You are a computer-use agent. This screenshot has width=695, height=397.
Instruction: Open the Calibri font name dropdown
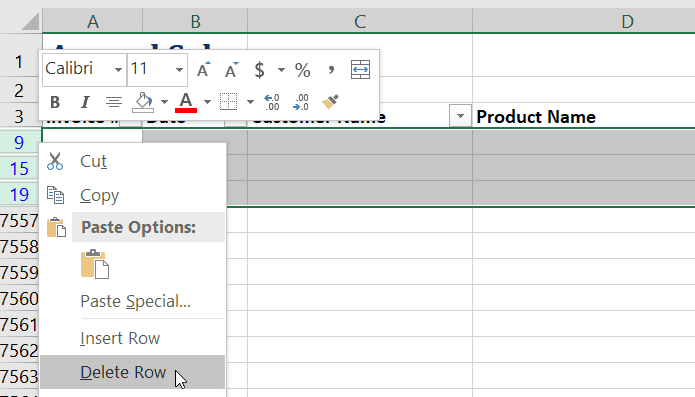pos(118,70)
